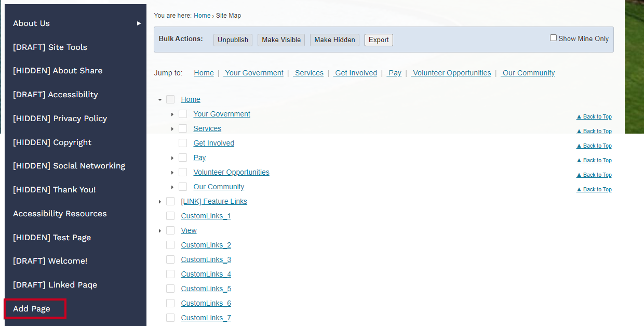Open the Your Government tree link
Image resolution: width=644 pixels, height=326 pixels.
[222, 114]
